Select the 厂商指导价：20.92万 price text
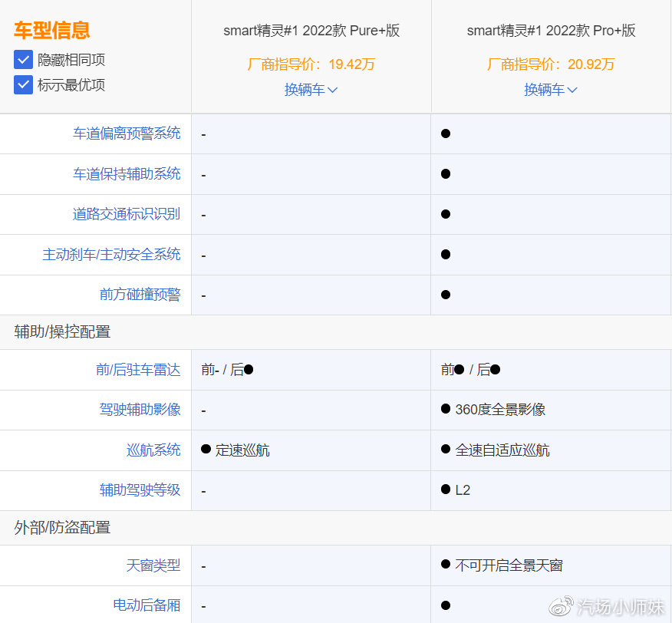 coord(551,64)
